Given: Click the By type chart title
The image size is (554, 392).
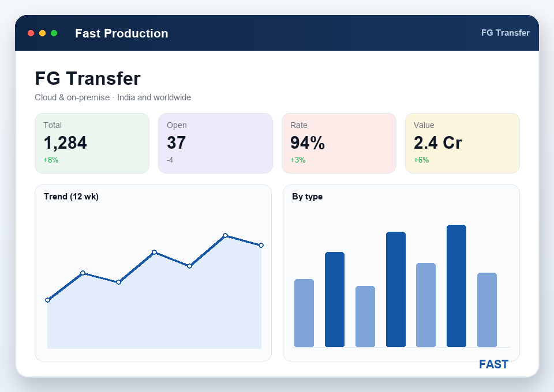Looking at the screenshot, I should (307, 197).
